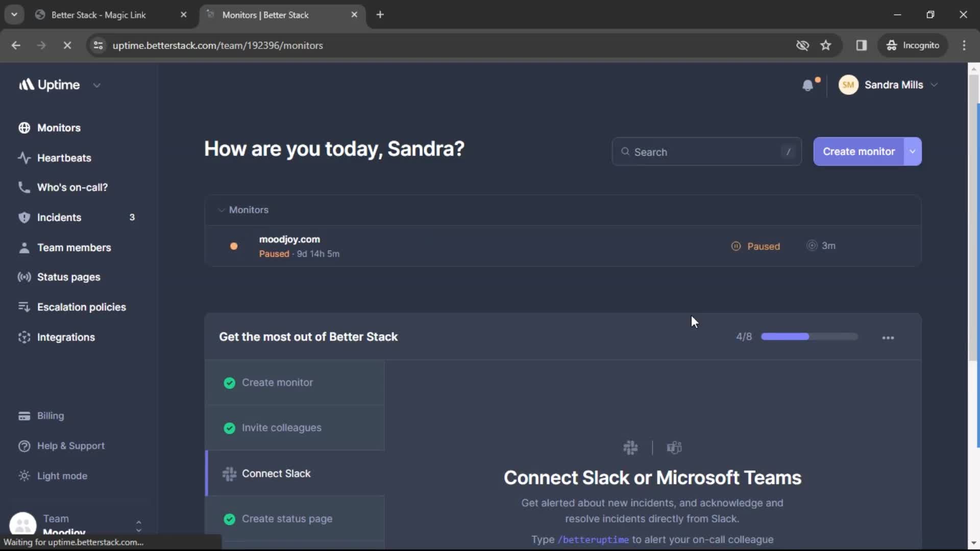The image size is (980, 551).
Task: Select the Invite colleagues onboarding step
Action: point(295,428)
